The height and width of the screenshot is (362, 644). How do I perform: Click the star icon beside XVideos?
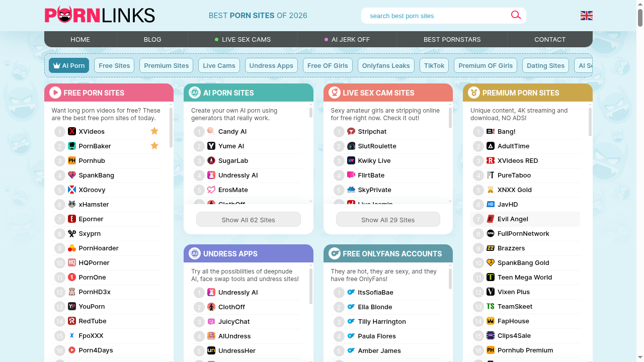(x=154, y=131)
